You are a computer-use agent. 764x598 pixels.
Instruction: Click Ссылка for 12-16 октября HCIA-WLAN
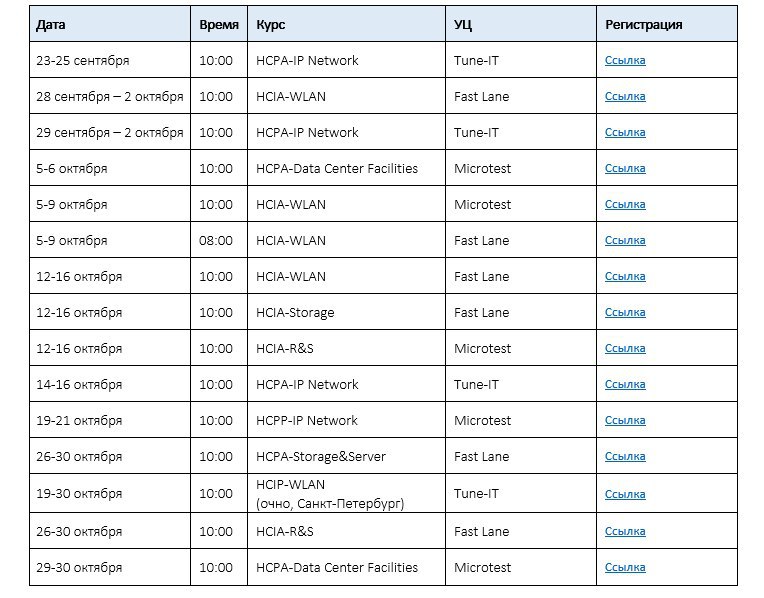click(x=625, y=276)
